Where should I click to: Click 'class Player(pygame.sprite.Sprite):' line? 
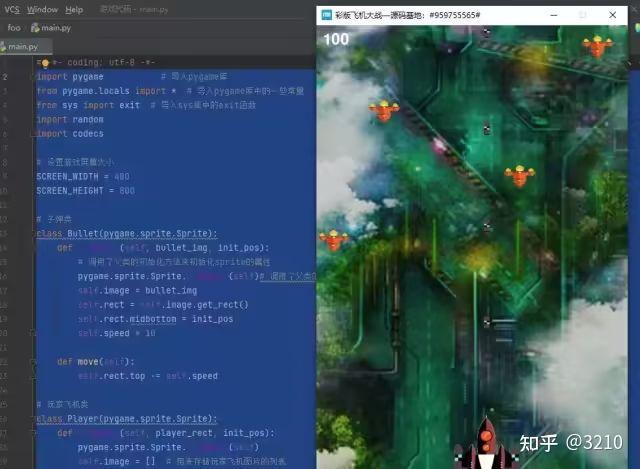[x=127, y=419]
